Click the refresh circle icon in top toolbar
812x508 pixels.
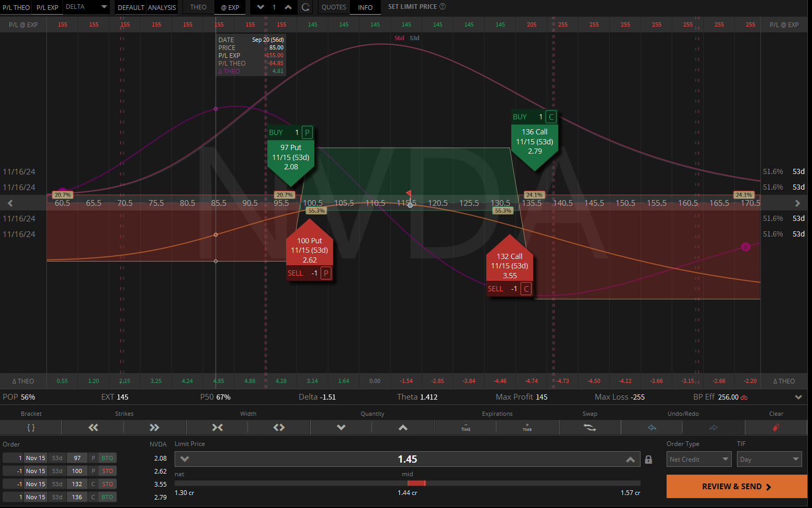pos(306,7)
